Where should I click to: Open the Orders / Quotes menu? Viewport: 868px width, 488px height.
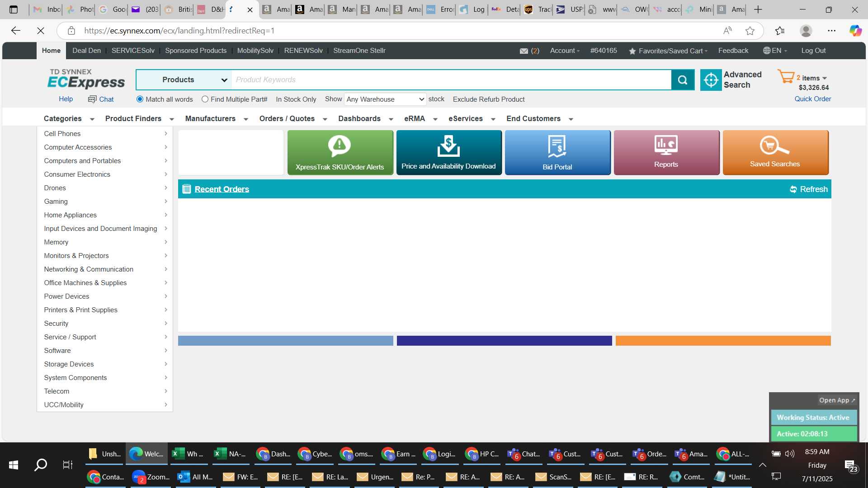click(293, 119)
